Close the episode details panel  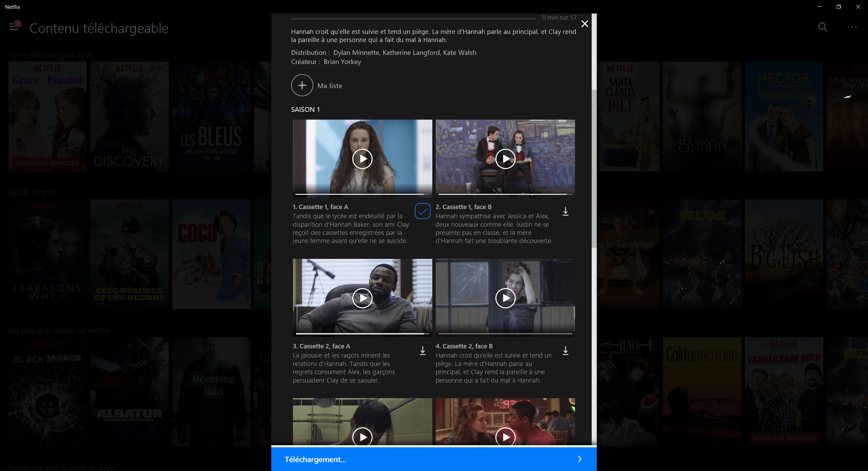(585, 24)
